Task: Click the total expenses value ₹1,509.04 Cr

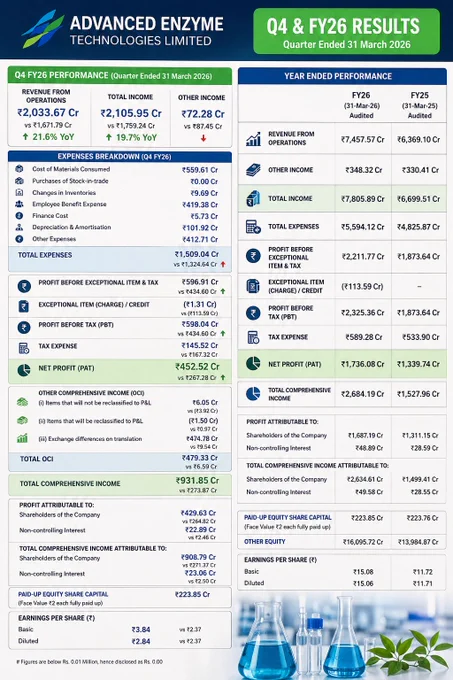Action: [197, 254]
